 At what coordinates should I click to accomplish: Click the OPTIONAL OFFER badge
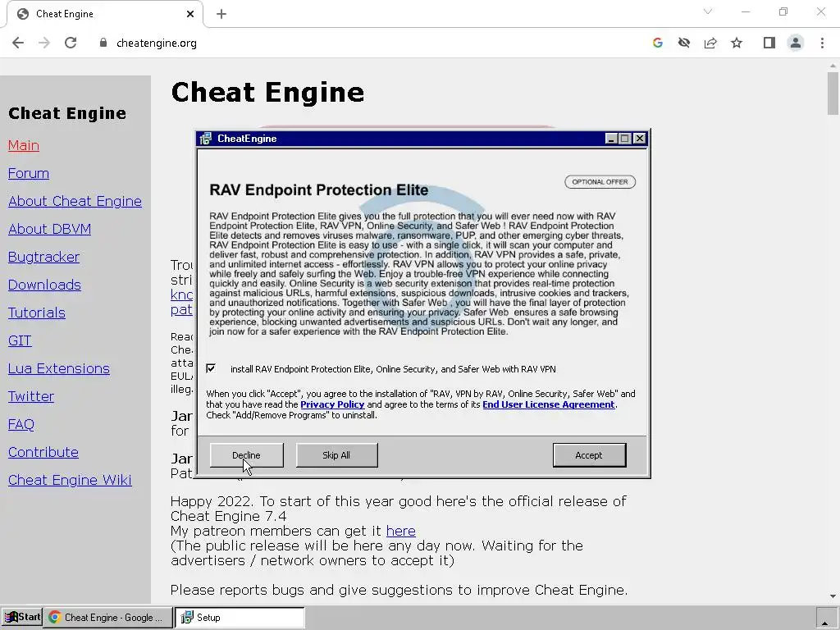tap(600, 182)
